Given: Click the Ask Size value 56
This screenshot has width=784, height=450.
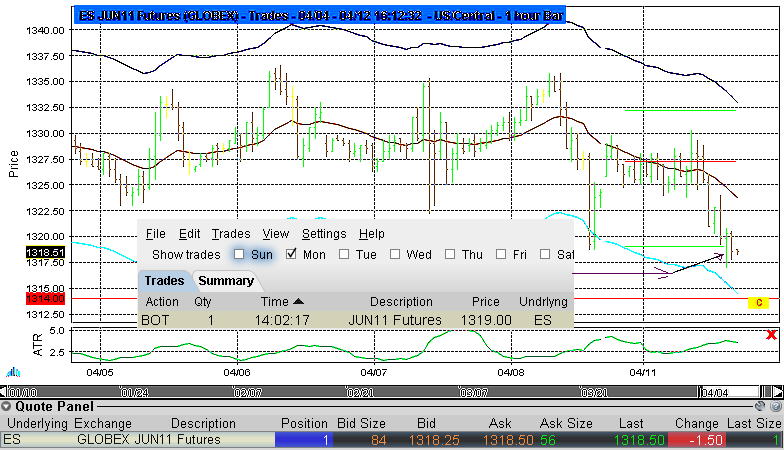Looking at the screenshot, I should (x=548, y=440).
